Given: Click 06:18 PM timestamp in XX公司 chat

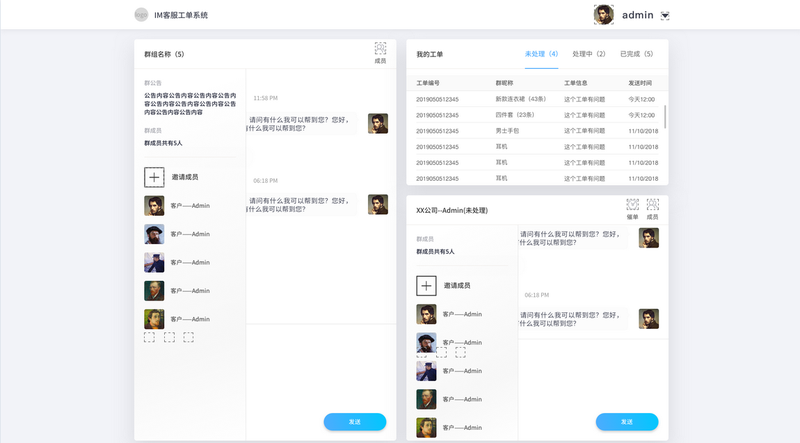Looking at the screenshot, I should pyautogui.click(x=537, y=295).
